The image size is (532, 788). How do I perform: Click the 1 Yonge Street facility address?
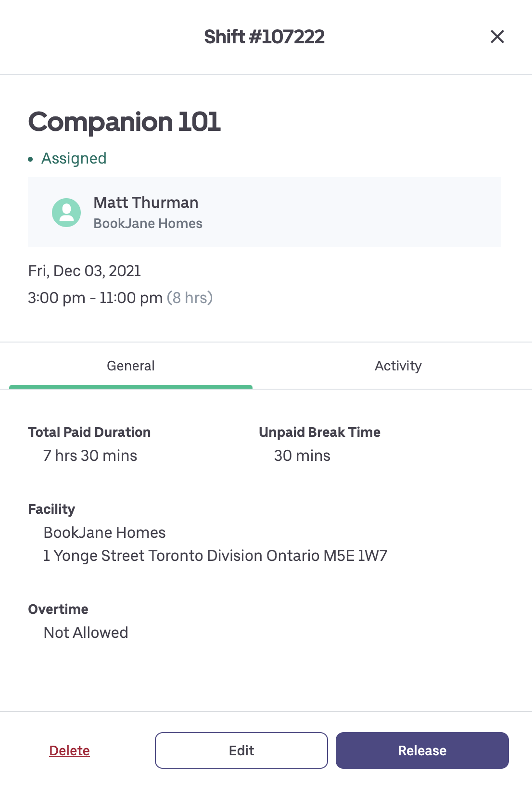point(215,556)
